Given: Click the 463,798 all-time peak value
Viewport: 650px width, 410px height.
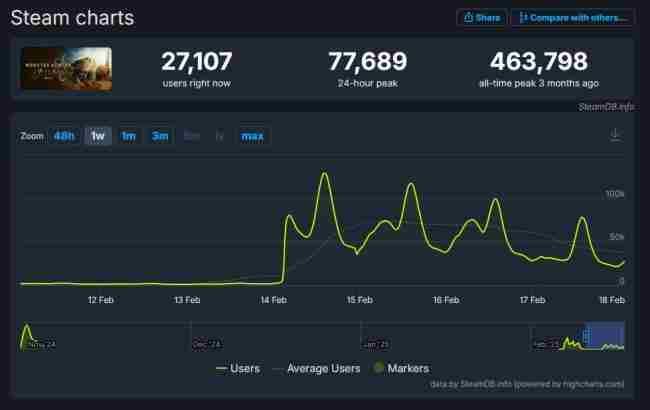Looking at the screenshot, I should point(539,61).
